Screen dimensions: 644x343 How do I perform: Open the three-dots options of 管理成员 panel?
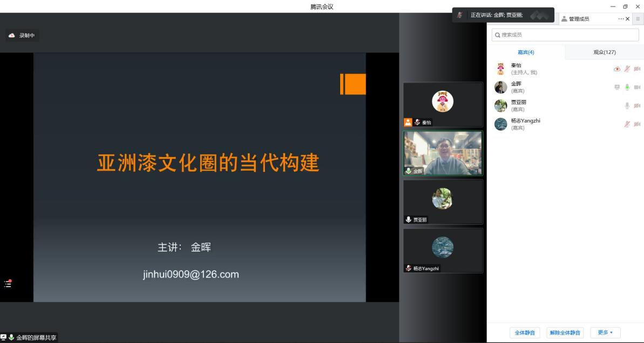pos(621,19)
